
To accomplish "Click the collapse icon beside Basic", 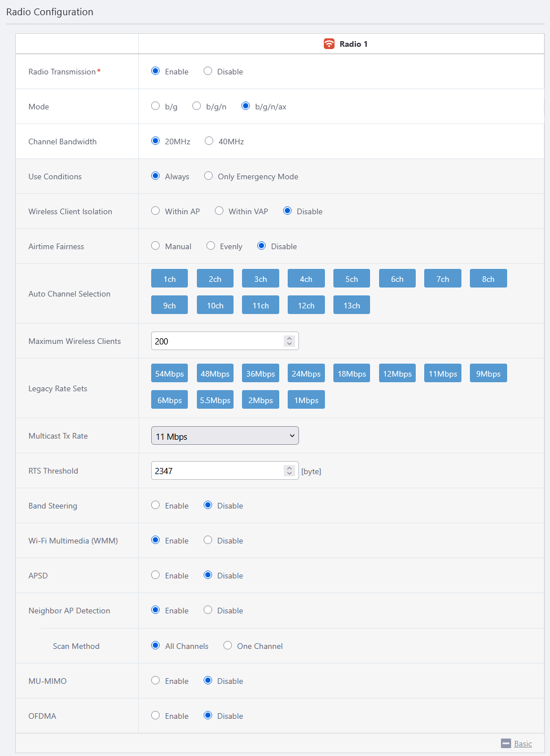I will 506,744.
